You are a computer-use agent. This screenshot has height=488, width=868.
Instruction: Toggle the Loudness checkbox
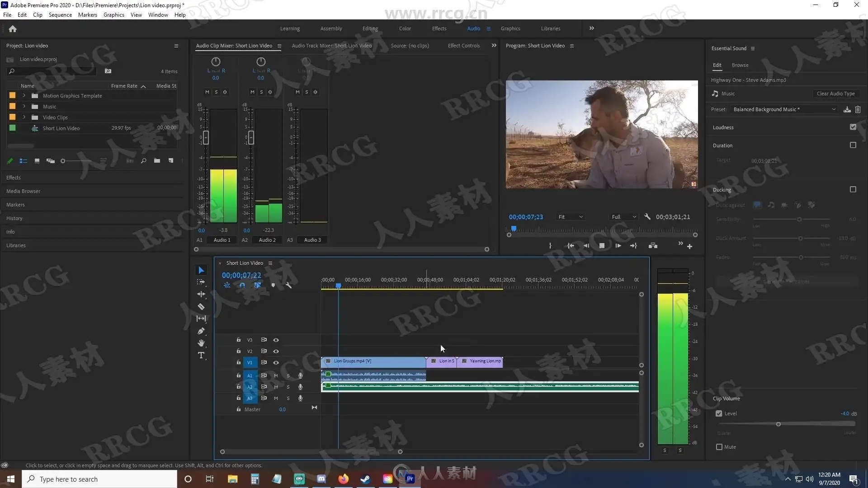click(x=853, y=127)
